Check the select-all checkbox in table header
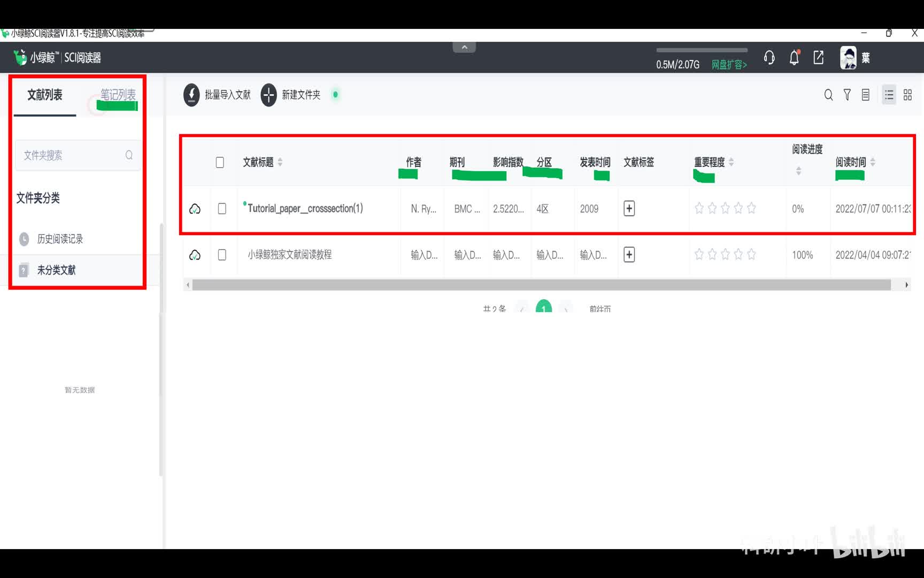The width and height of the screenshot is (924, 578). point(220,162)
